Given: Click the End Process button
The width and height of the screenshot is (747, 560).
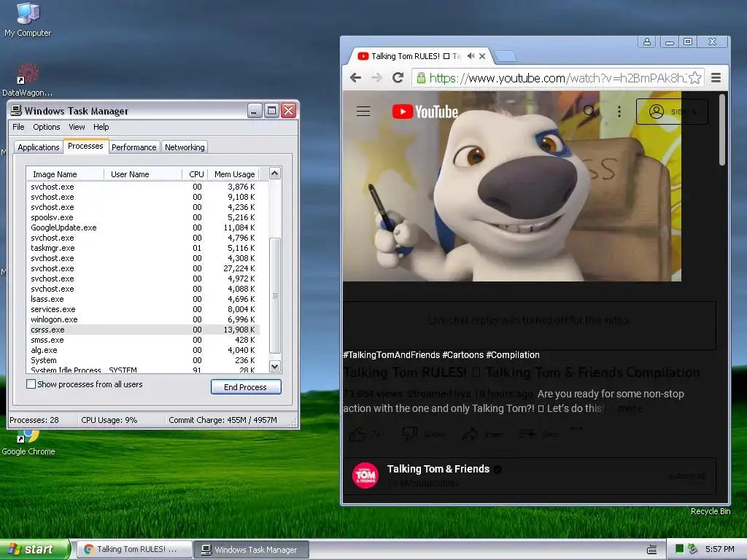Looking at the screenshot, I should (246, 386).
